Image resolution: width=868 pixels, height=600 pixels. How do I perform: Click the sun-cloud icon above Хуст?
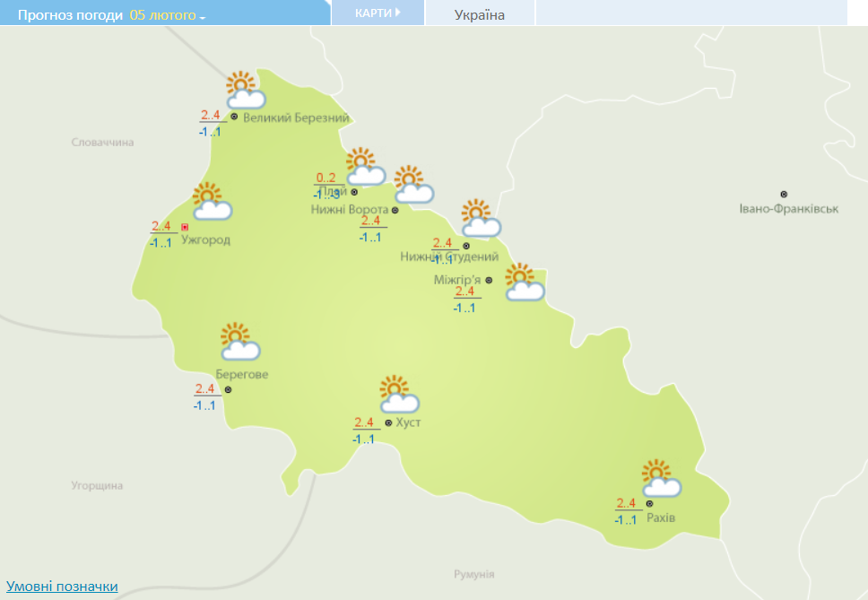(399, 394)
